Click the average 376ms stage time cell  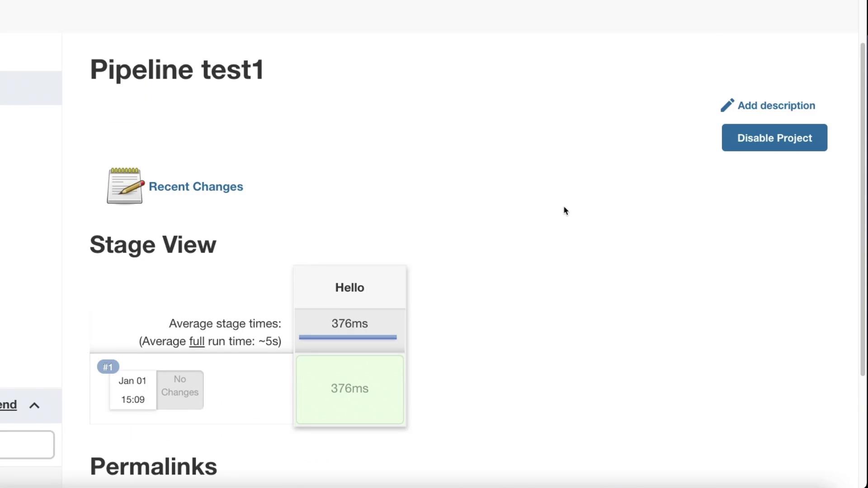point(349,324)
